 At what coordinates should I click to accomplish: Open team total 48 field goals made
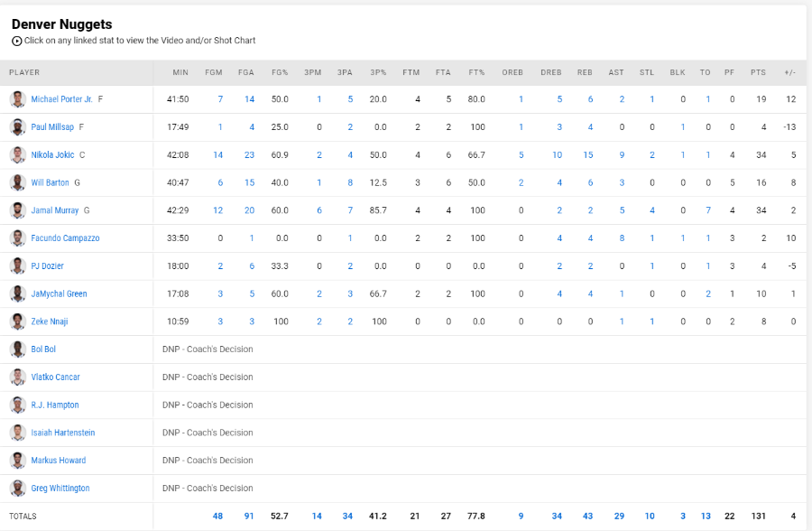tap(217, 516)
